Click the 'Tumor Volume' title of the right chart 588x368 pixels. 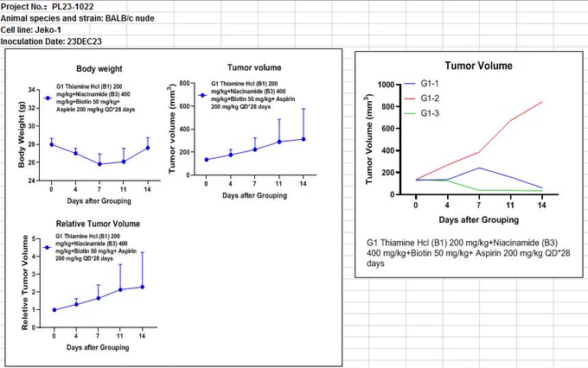pos(478,66)
